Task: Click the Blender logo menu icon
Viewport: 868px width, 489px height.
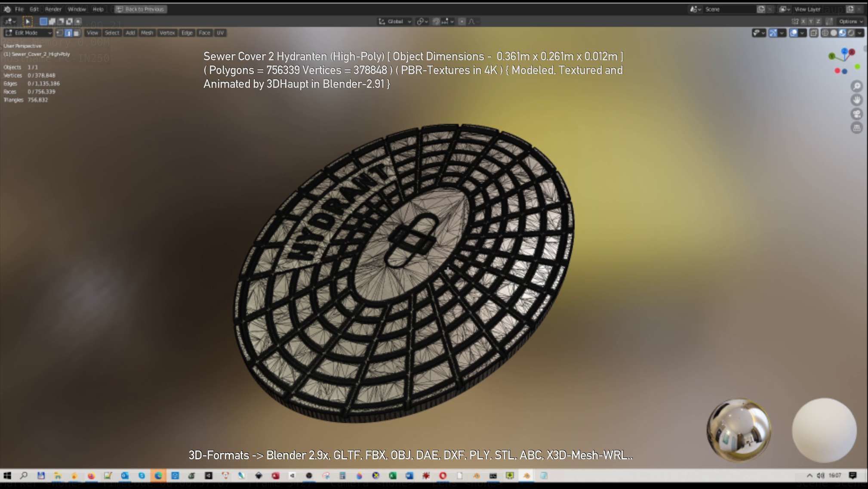Action: tap(7, 9)
